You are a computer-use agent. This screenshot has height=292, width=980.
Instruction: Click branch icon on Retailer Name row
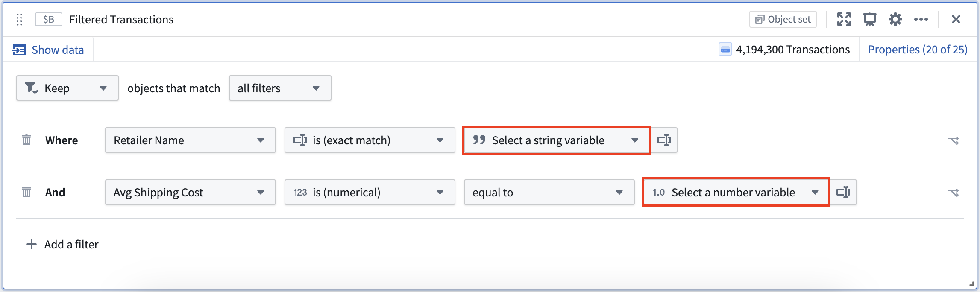coord(954,140)
